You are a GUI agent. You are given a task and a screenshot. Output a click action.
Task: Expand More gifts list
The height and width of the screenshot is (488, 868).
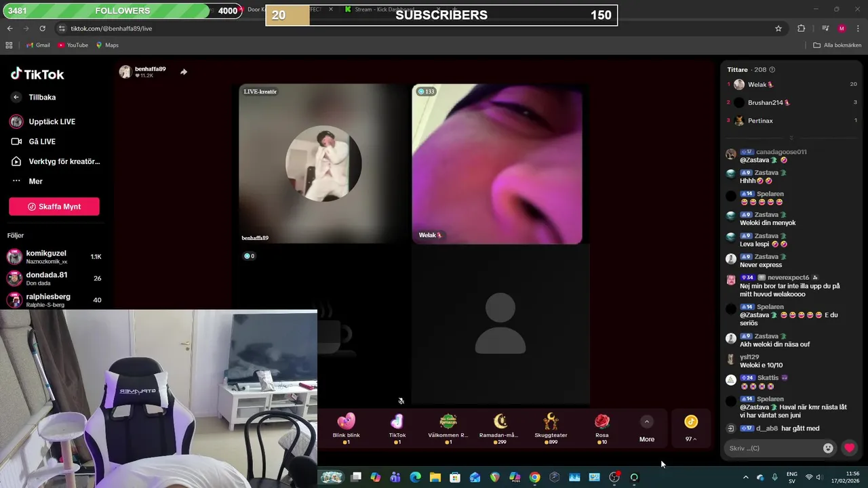[647, 429]
